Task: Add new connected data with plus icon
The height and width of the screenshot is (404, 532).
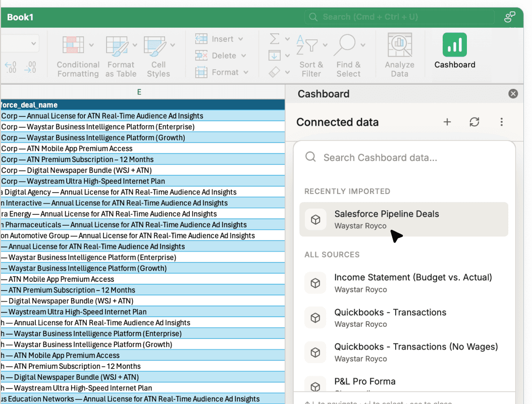Action: point(447,122)
